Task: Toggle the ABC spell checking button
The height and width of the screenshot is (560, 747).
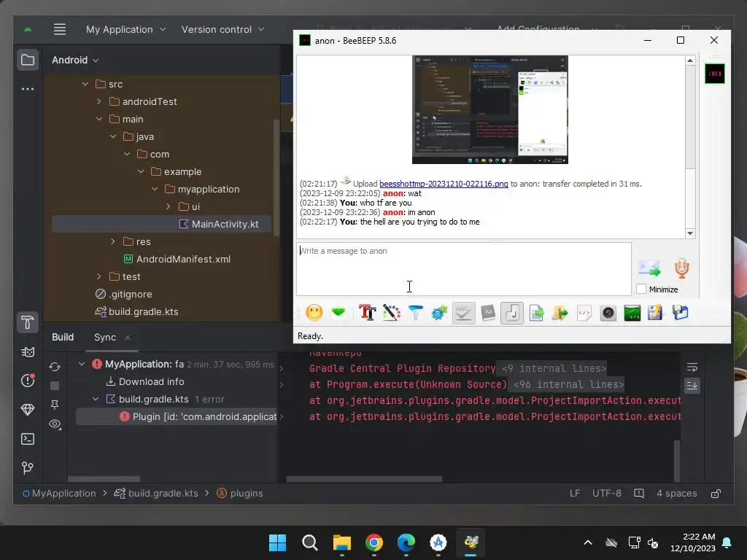Action: [x=463, y=313]
